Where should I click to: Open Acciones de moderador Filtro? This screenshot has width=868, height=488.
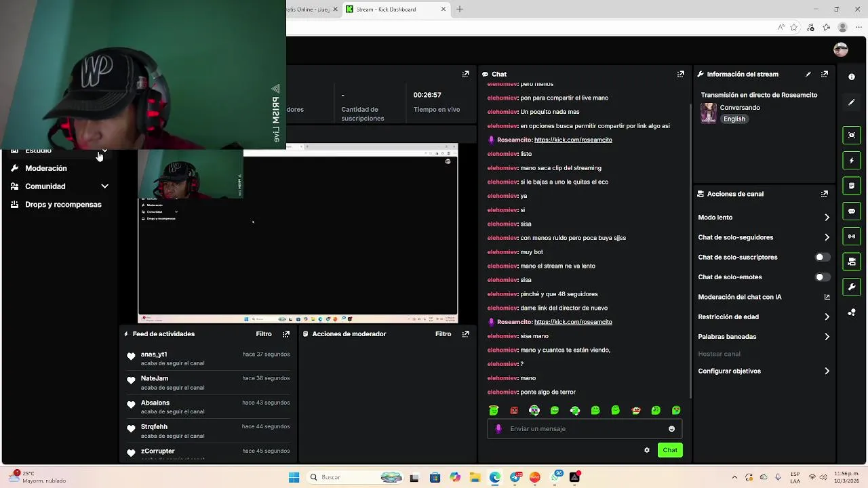[443, 334]
